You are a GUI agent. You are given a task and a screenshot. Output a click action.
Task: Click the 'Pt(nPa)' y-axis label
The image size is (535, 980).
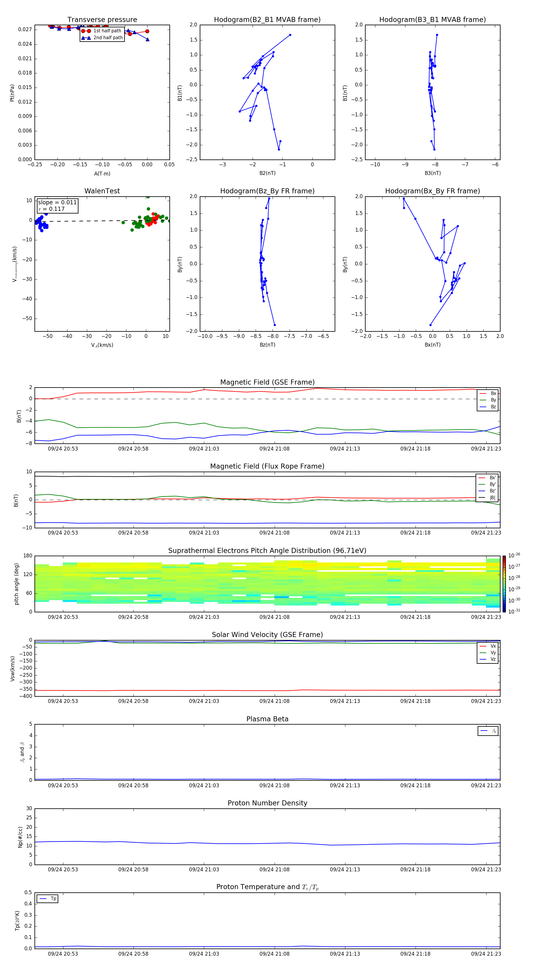pos(12,93)
